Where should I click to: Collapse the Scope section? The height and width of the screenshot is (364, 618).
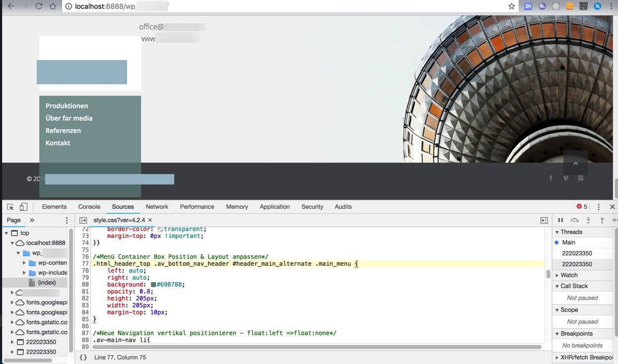pyautogui.click(x=557, y=310)
